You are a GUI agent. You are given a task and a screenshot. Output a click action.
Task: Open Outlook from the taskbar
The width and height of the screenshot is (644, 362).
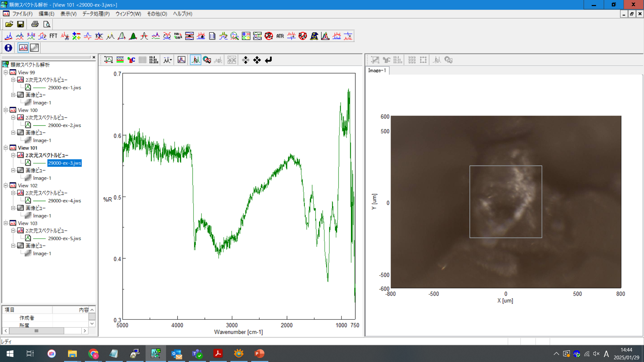click(176, 354)
